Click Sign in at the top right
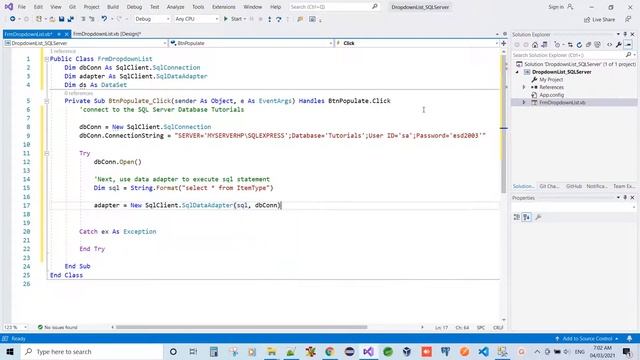The height and width of the screenshot is (360, 640). click(560, 7)
